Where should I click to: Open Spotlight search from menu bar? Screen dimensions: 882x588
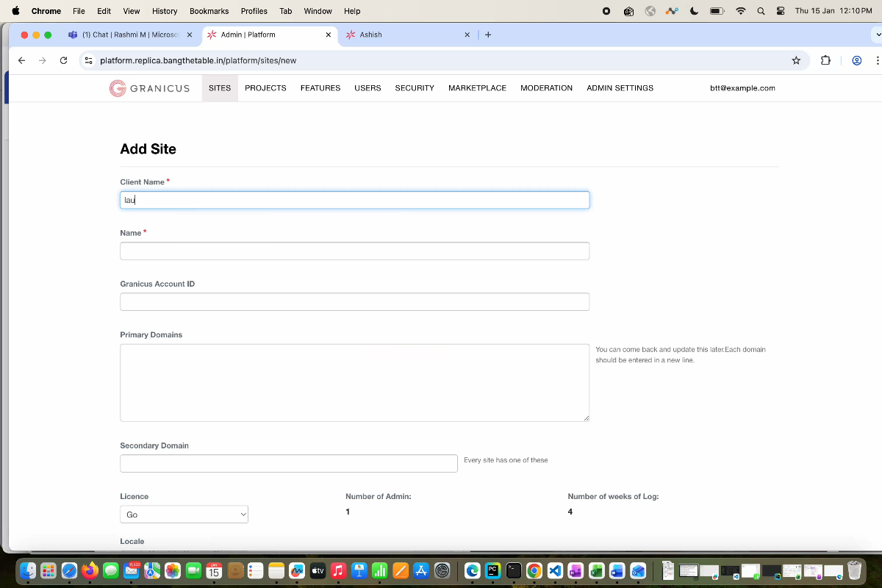[x=760, y=11]
